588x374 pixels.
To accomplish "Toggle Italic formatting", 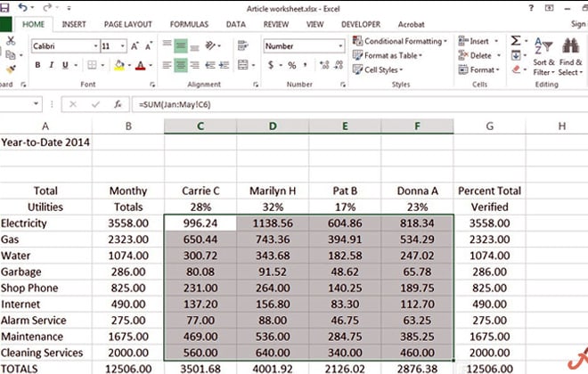I will 52,65.
